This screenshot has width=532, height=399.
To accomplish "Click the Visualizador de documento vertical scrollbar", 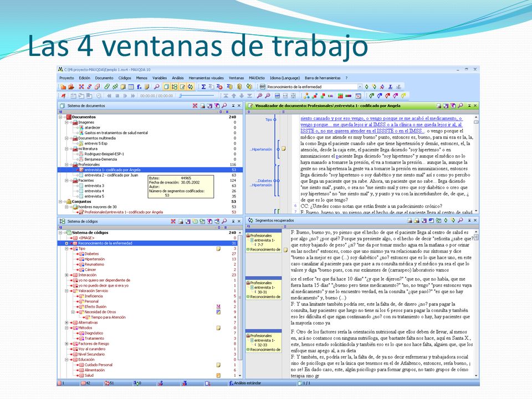I will (x=476, y=164).
